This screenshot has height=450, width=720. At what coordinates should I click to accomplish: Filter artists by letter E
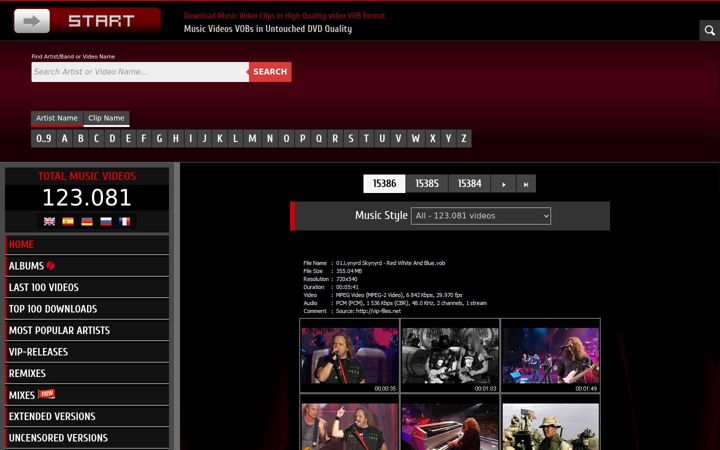pyautogui.click(x=128, y=139)
